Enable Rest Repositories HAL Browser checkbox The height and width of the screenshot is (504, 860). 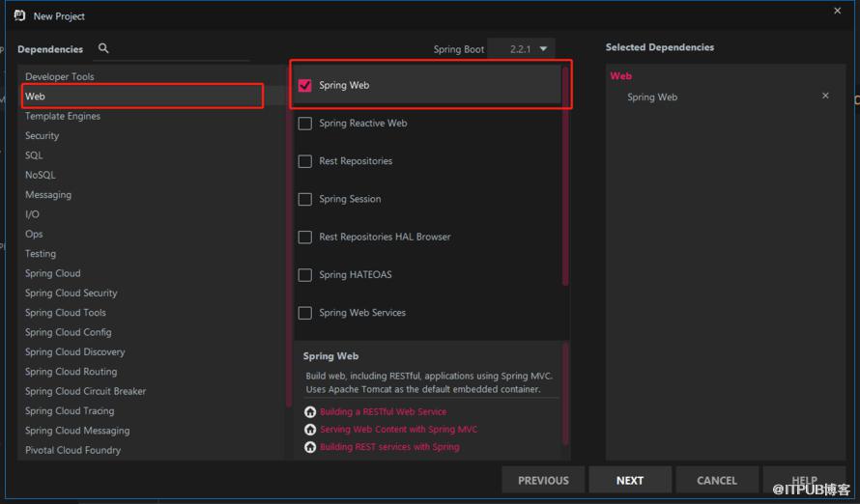tap(305, 237)
